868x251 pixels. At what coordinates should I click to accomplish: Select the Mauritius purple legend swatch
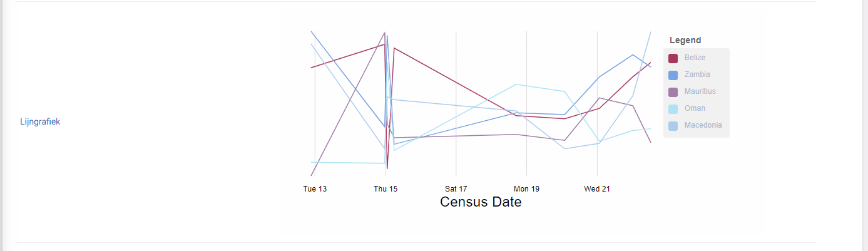(x=673, y=92)
